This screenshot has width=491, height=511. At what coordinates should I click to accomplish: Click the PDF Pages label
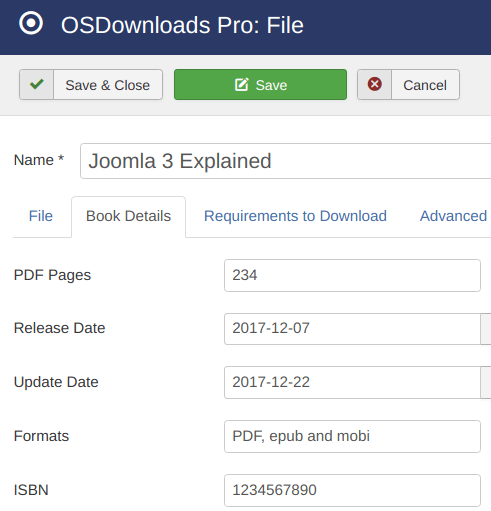tap(52, 275)
